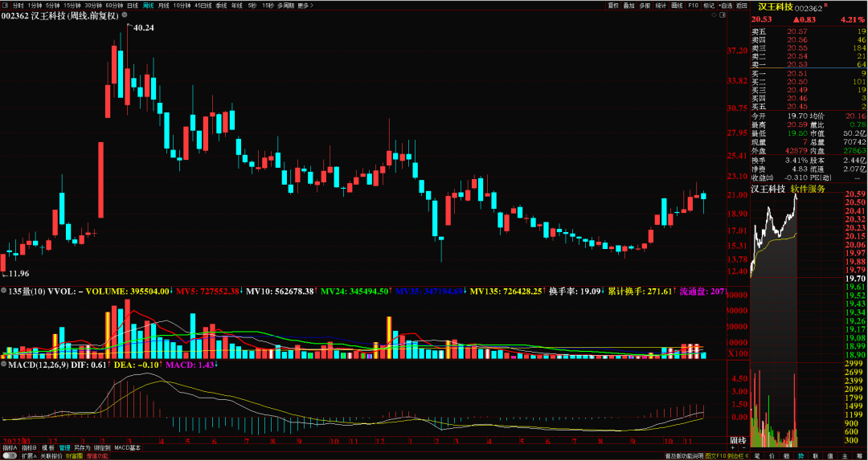
Task: Select the 15秒 period
Action: tap(268, 5)
